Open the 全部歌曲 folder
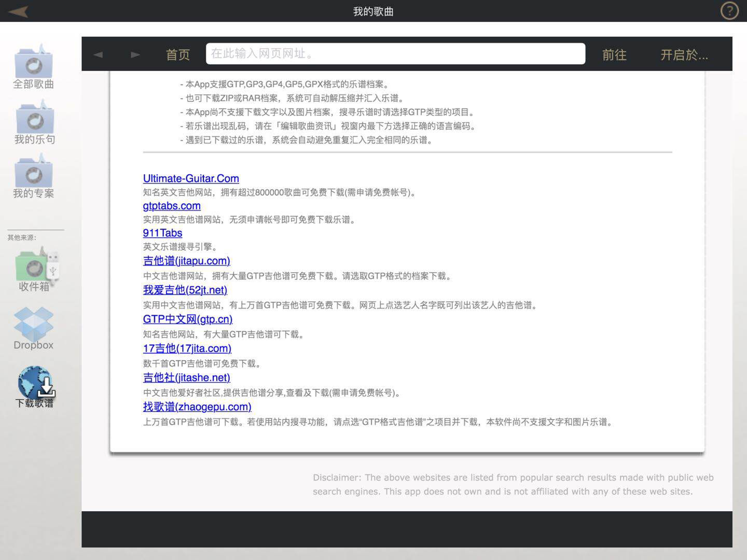The image size is (747, 560). (34, 65)
